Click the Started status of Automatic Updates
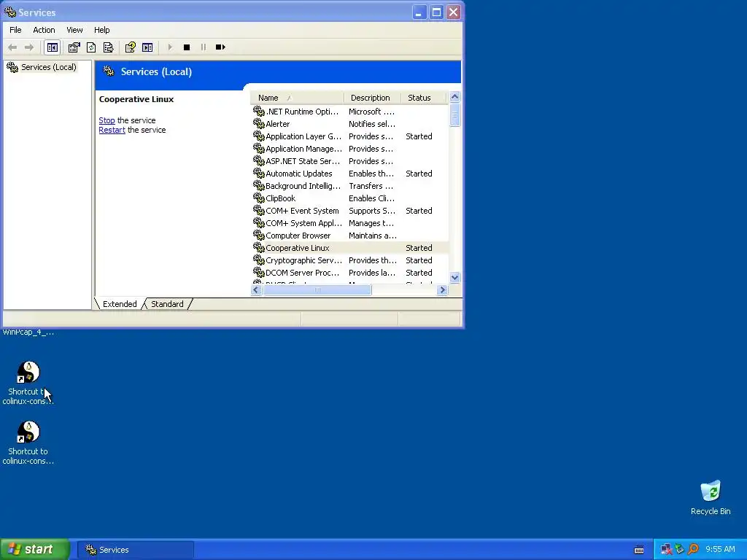 [x=419, y=174]
